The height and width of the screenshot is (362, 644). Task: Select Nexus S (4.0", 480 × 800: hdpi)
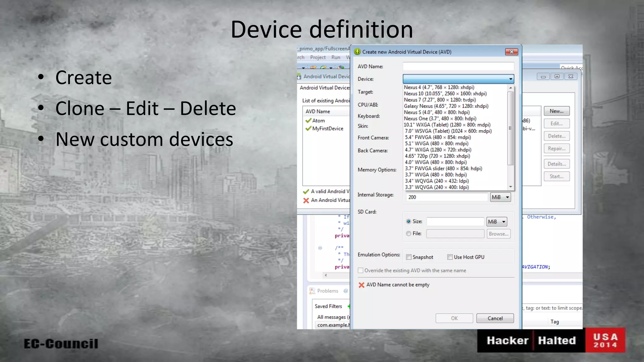(437, 112)
